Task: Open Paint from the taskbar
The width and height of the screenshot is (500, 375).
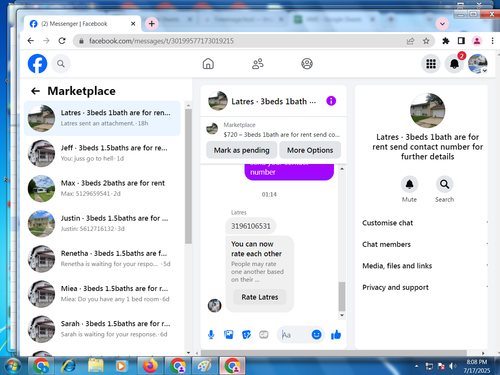Action: click(205, 366)
